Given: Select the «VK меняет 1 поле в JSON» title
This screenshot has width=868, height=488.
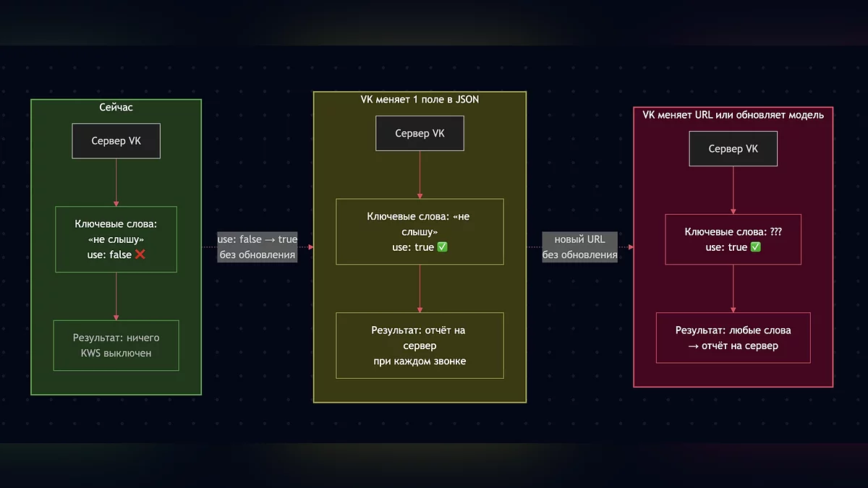Looking at the screenshot, I should tap(420, 99).
